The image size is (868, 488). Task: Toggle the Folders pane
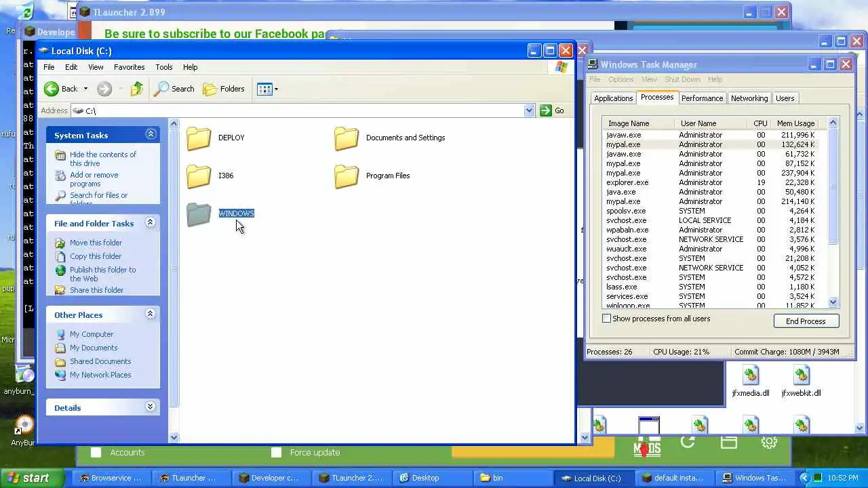pos(224,89)
